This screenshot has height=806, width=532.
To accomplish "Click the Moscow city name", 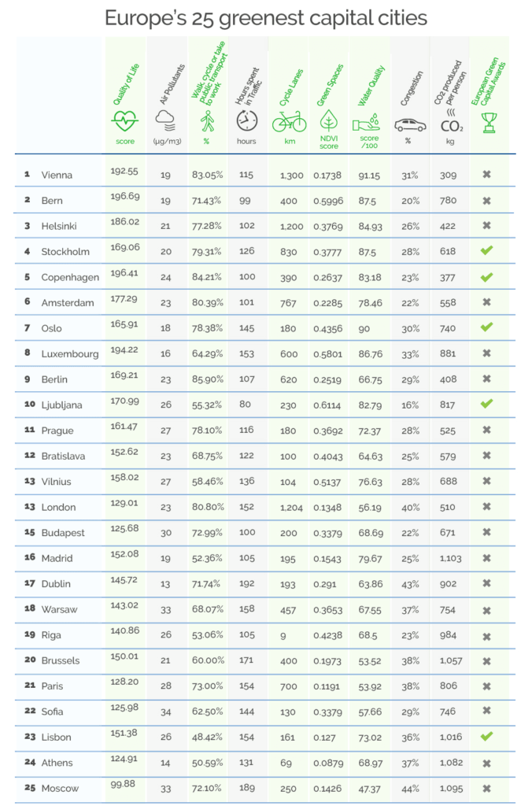I will [x=60, y=788].
